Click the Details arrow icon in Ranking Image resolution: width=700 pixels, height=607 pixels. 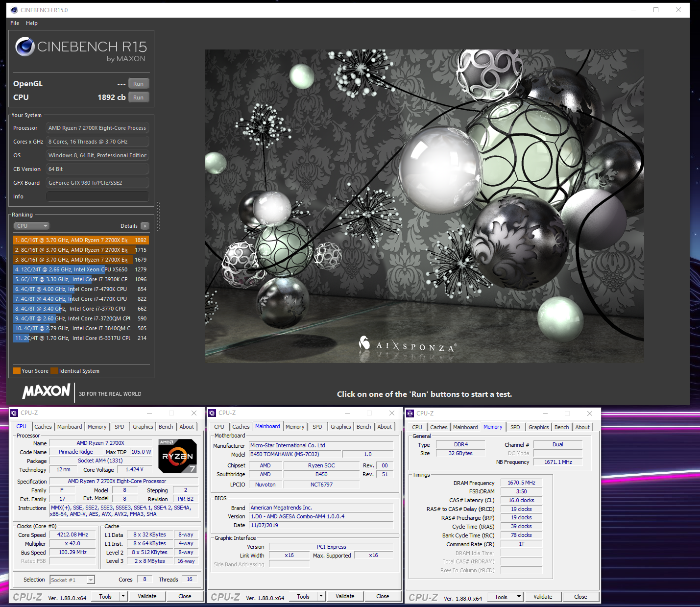(x=145, y=226)
